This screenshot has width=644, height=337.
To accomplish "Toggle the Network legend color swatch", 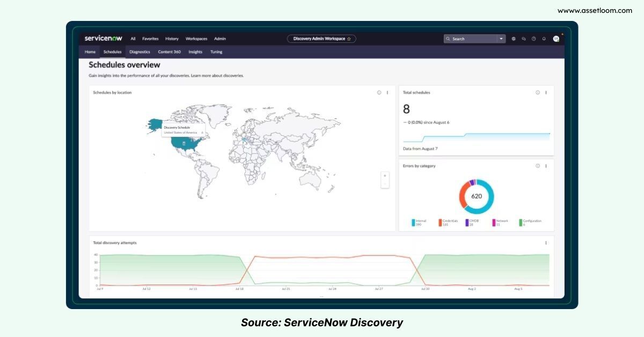I will click(x=494, y=223).
